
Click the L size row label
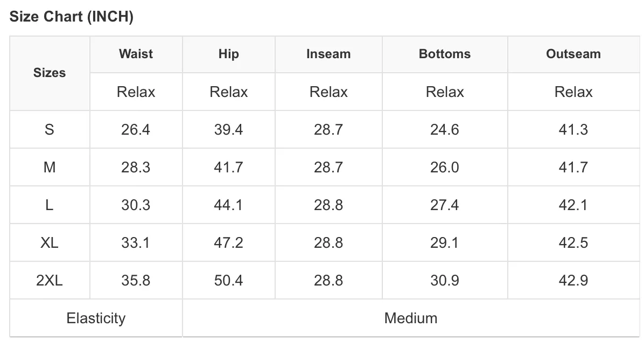coord(50,205)
